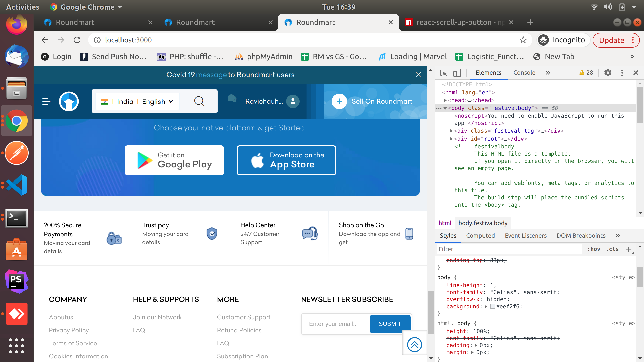Screen dimensions: 644x362
Task: Toggle the .cls class editor
Action: pos(612,249)
